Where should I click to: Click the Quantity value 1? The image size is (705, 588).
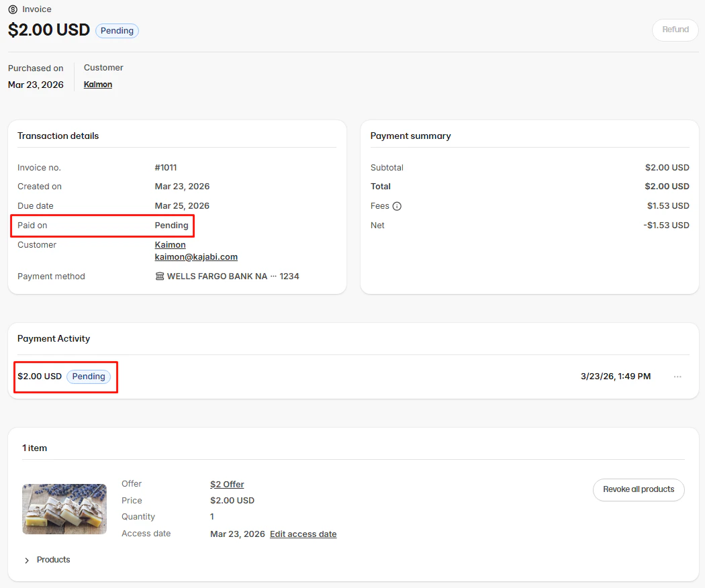211,517
